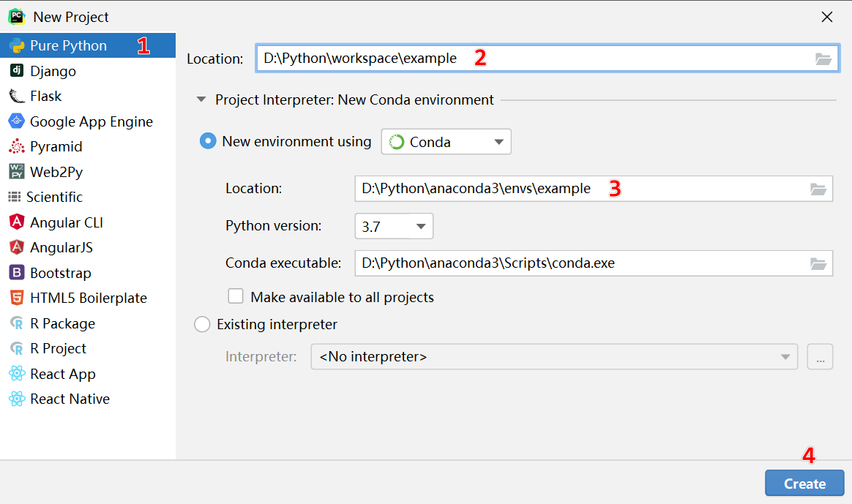Viewport: 852px width, 504px height.
Task: Browse for Conda executable folder icon
Action: point(818,263)
